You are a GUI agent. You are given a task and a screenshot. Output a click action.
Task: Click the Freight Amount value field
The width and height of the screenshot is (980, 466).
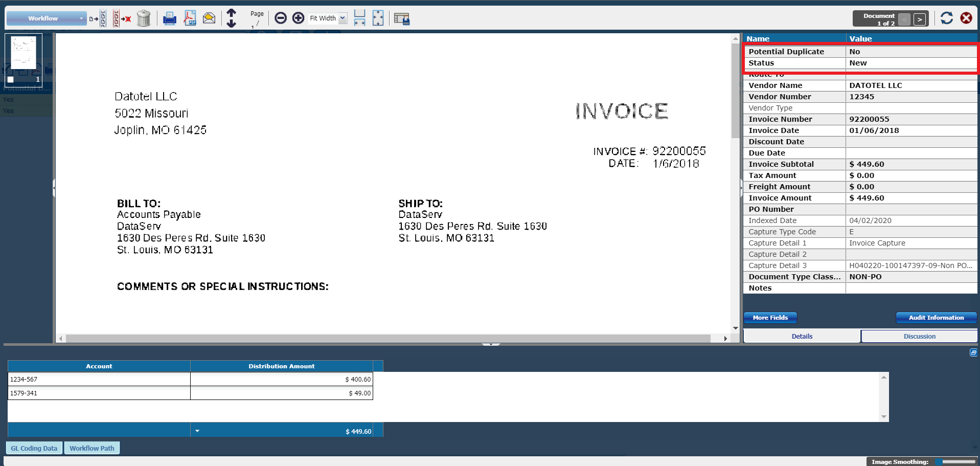(x=911, y=187)
